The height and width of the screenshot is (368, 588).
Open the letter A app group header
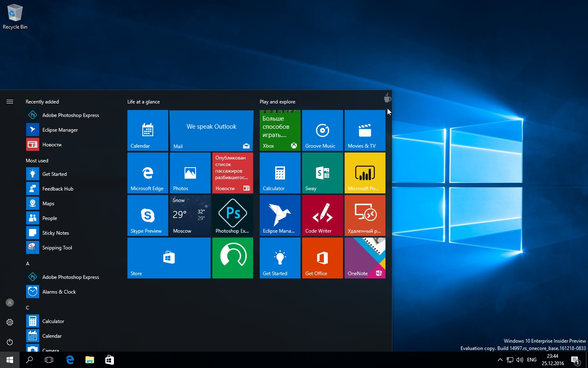coord(28,264)
